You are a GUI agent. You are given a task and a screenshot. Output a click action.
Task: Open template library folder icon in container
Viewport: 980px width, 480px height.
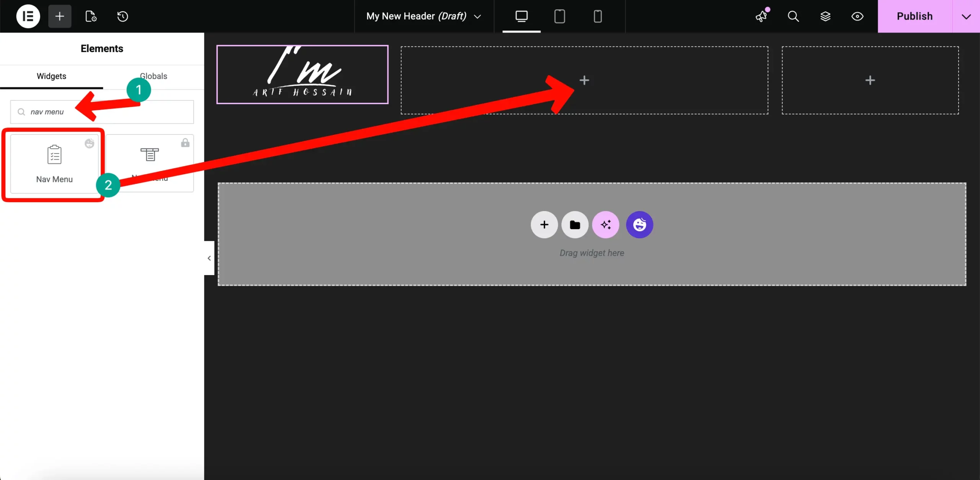click(575, 224)
